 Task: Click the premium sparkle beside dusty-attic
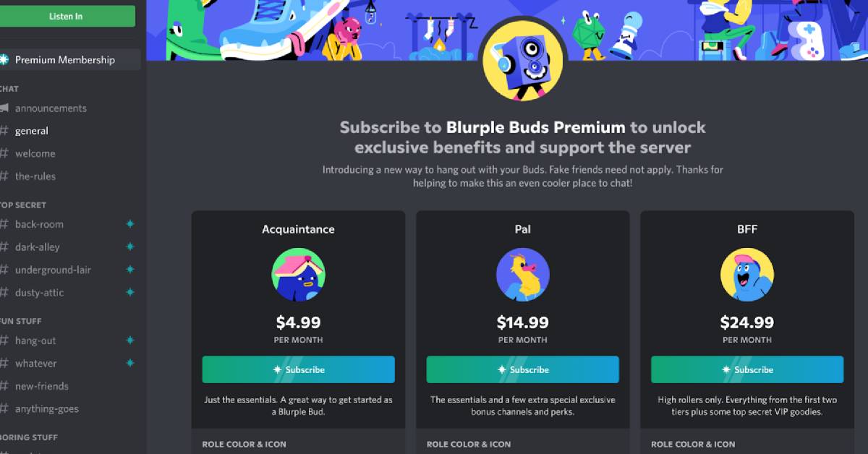(x=130, y=293)
